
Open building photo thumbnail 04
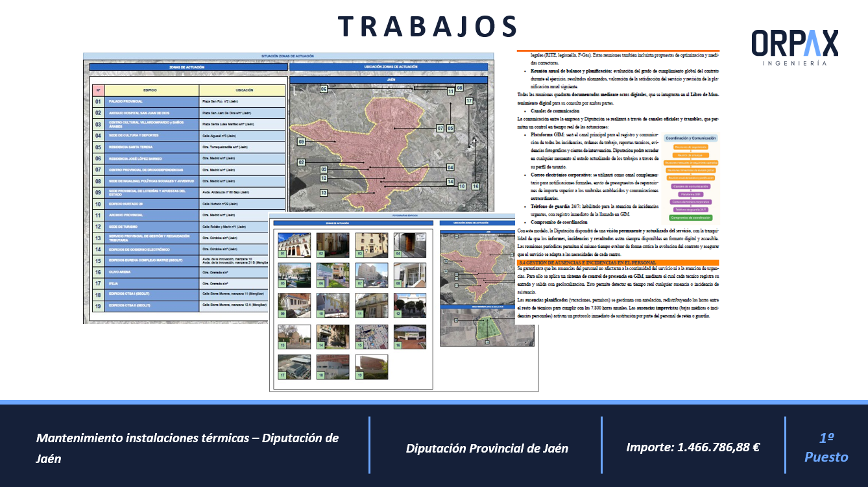click(x=410, y=244)
